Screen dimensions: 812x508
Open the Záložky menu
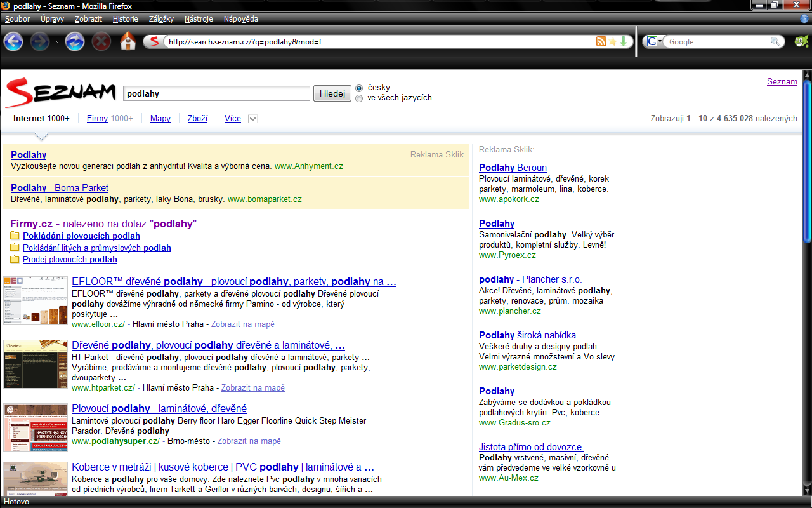click(x=161, y=19)
